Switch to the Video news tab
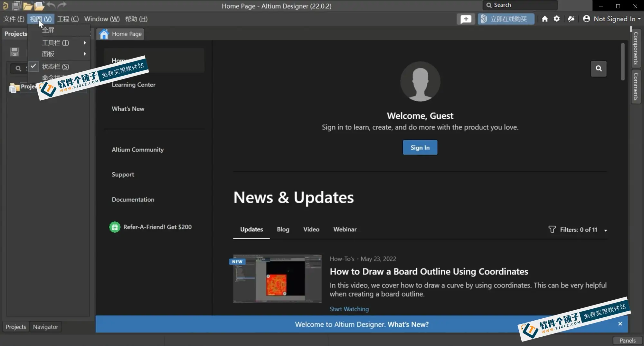644x346 pixels. pyautogui.click(x=311, y=229)
